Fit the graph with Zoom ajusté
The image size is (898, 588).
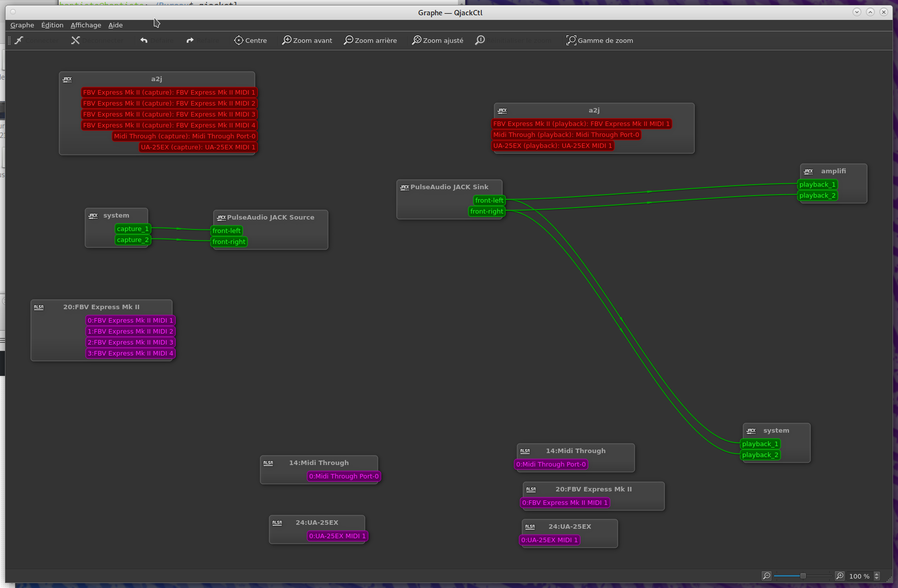click(x=438, y=40)
